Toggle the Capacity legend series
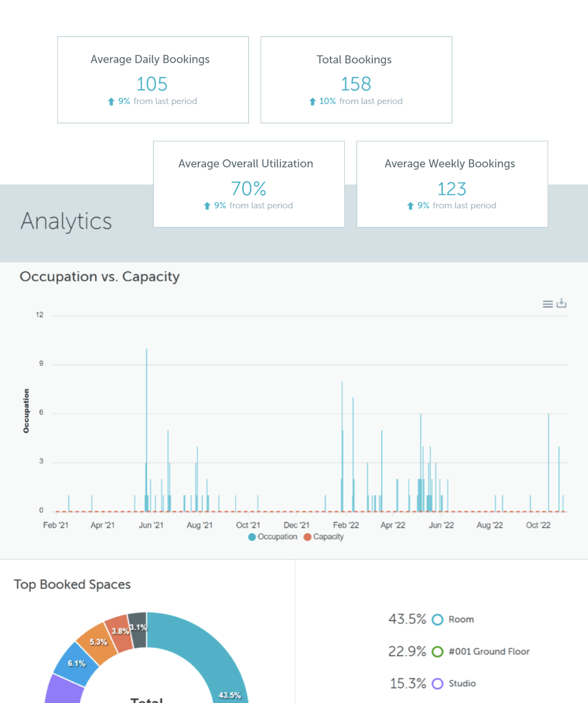Screen dimensions: 588x703 click(324, 537)
